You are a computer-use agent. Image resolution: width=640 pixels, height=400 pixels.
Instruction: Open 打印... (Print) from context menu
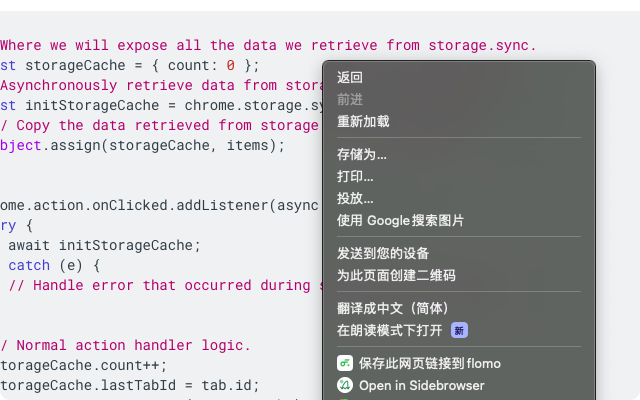pyautogui.click(x=355, y=177)
